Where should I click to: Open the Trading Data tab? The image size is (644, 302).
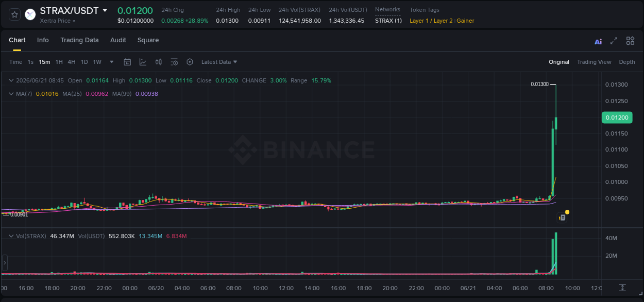79,40
